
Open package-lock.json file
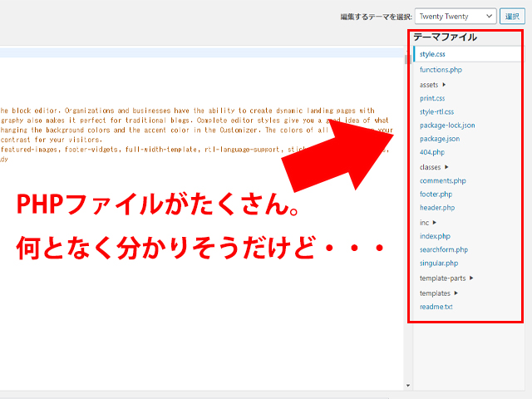447,126
